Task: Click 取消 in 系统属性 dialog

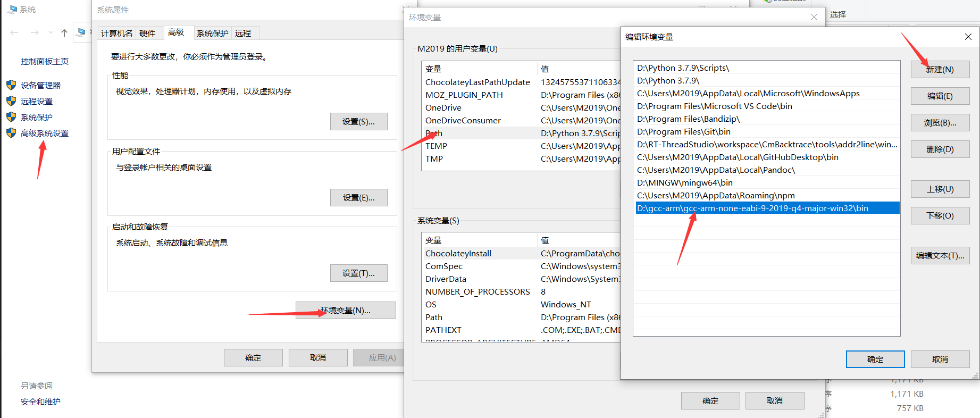Action: click(x=318, y=357)
